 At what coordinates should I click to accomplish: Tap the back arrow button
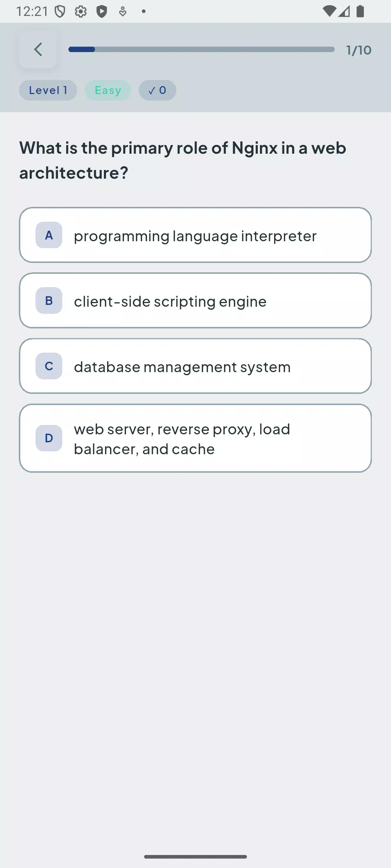[x=38, y=50]
